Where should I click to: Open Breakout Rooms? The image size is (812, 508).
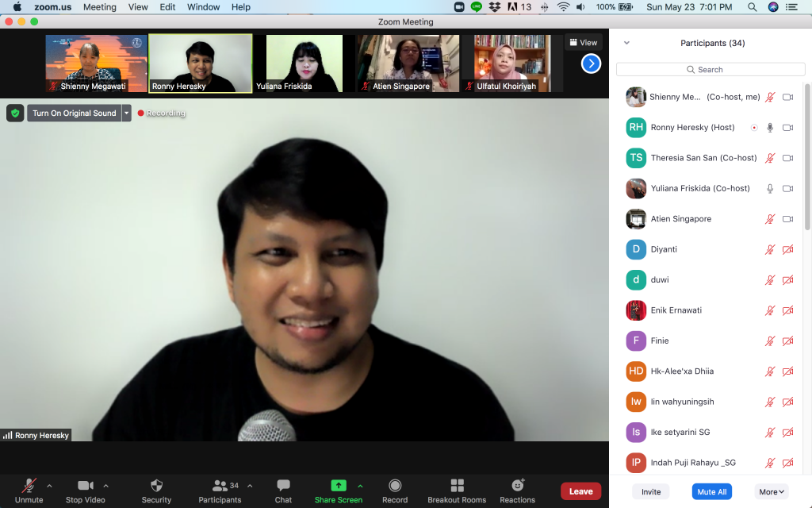pyautogui.click(x=457, y=486)
